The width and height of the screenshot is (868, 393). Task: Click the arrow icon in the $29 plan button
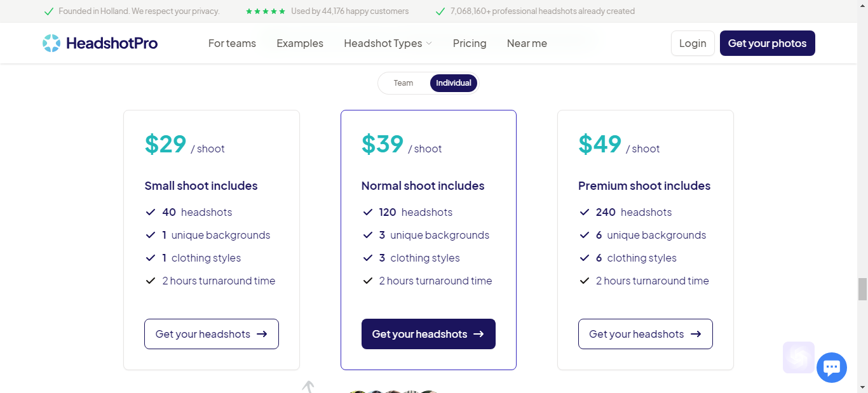(262, 334)
